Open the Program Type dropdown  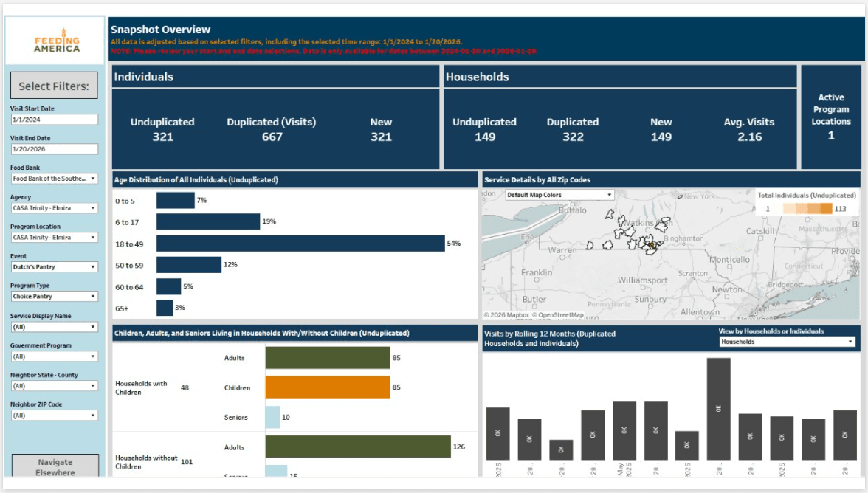tap(55, 297)
